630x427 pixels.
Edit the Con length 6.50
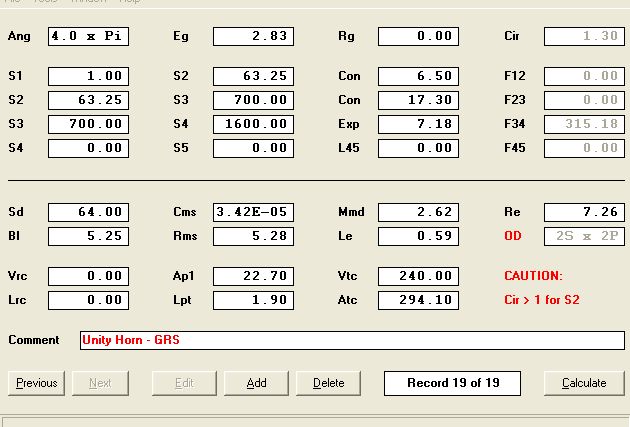tap(418, 76)
